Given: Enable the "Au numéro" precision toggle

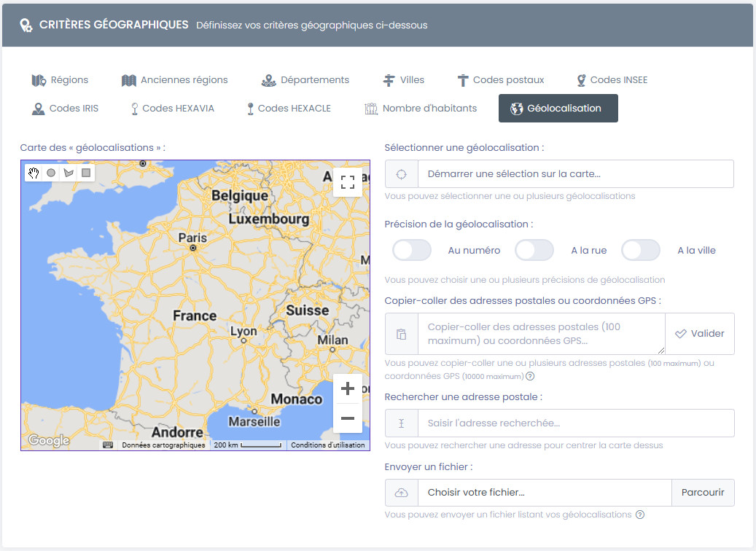Looking at the screenshot, I should pos(412,250).
